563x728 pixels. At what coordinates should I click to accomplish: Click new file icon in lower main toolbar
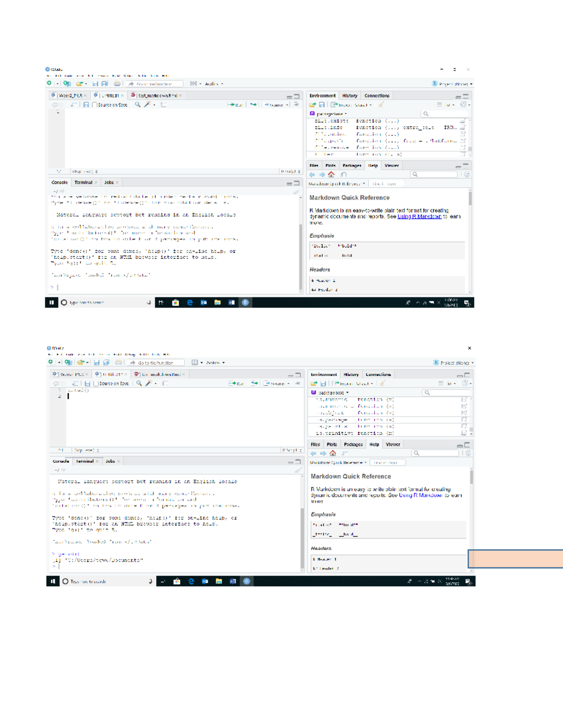pos(51,362)
